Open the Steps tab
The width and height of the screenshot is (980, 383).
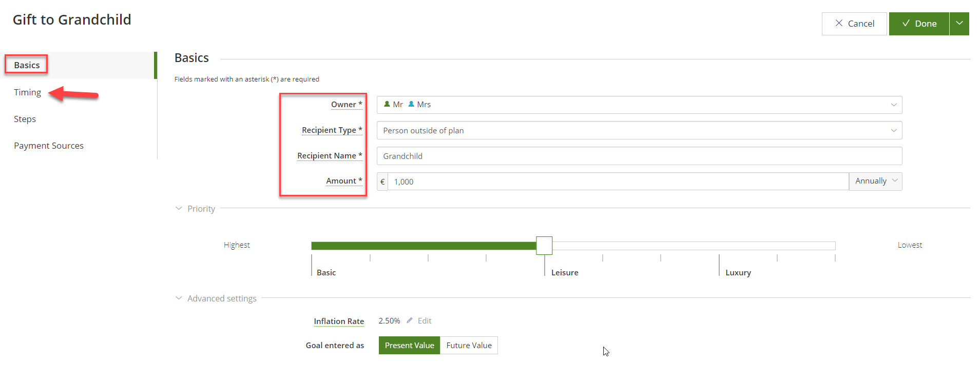coord(25,119)
